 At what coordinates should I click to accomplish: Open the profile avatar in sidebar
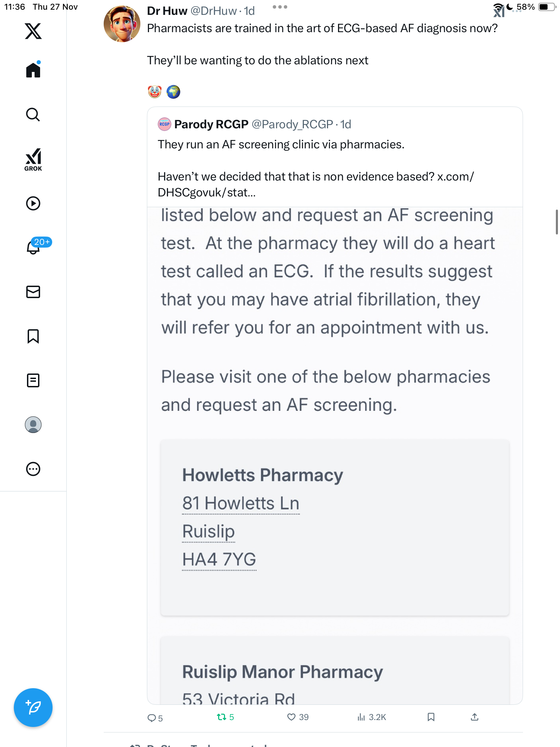point(33,425)
